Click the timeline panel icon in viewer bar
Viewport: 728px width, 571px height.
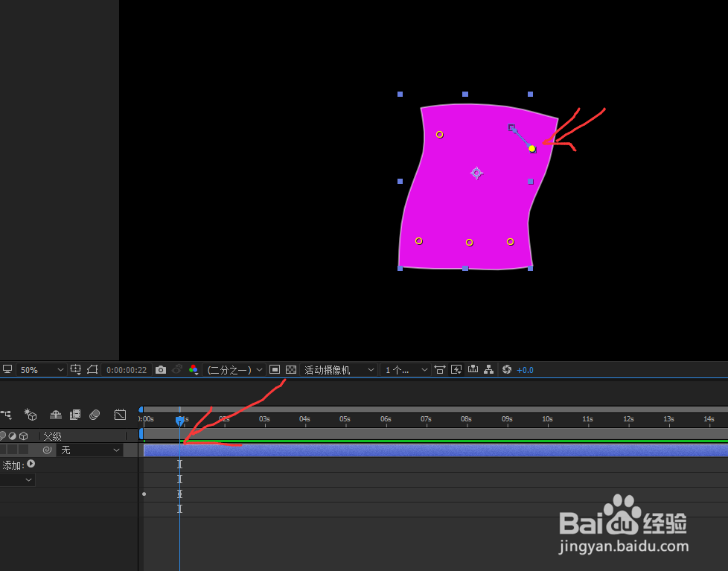coord(473,369)
